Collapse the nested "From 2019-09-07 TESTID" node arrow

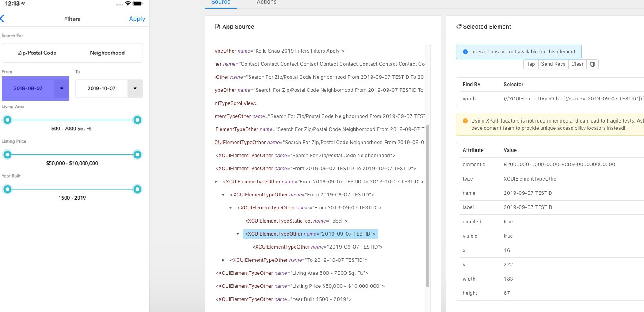point(230,208)
